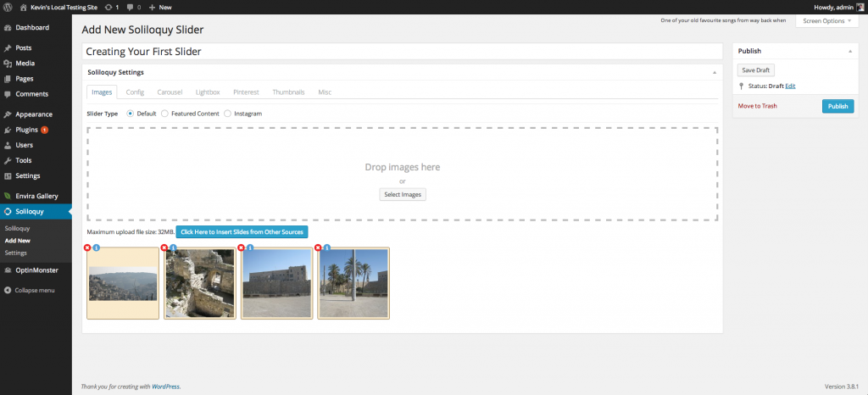Switch to the Lightbox tab
The width and height of the screenshot is (868, 395).
pos(207,92)
